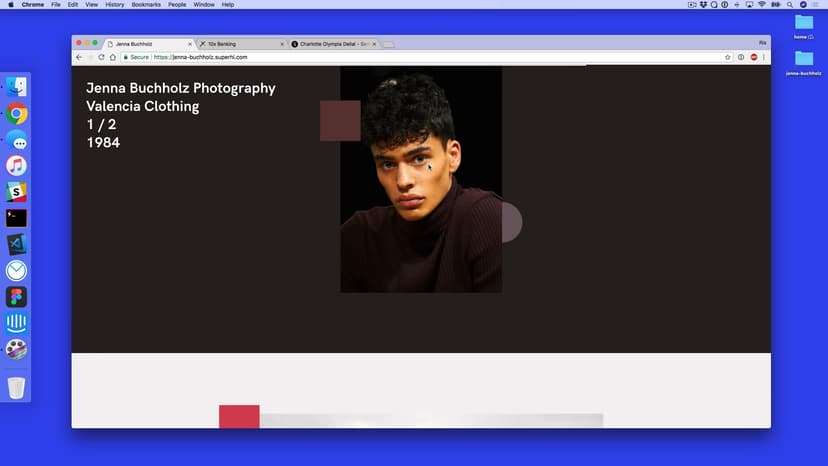The image size is (828, 466).
Task: Open iTunes from the dock
Action: [16, 166]
